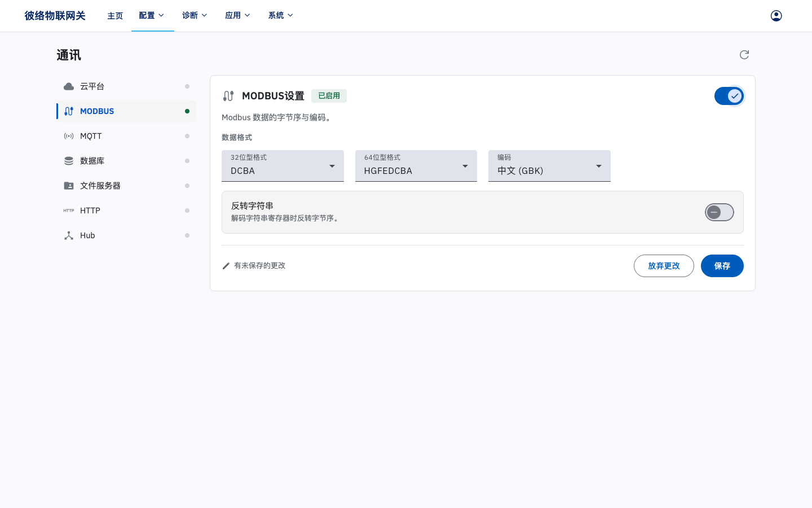
Task: Click the 数据库 status dot
Action: tap(187, 161)
